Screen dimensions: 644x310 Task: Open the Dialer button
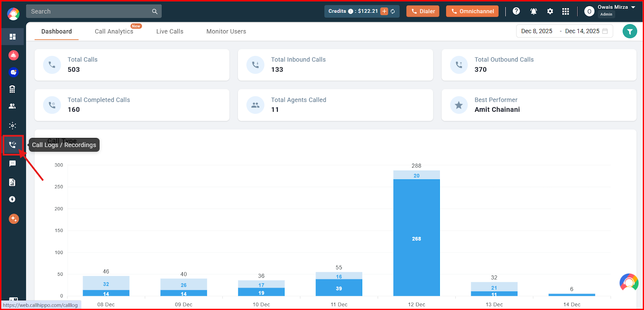(x=423, y=11)
